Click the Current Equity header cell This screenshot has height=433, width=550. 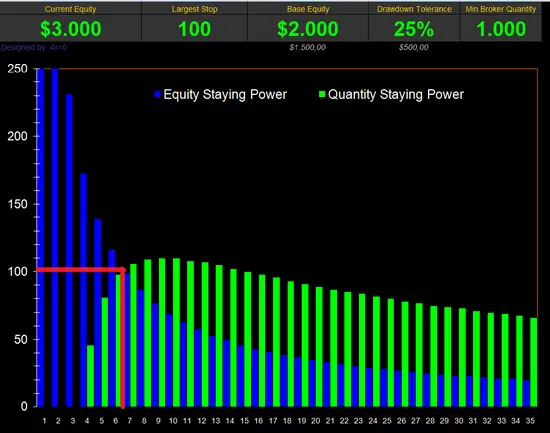(71, 9)
